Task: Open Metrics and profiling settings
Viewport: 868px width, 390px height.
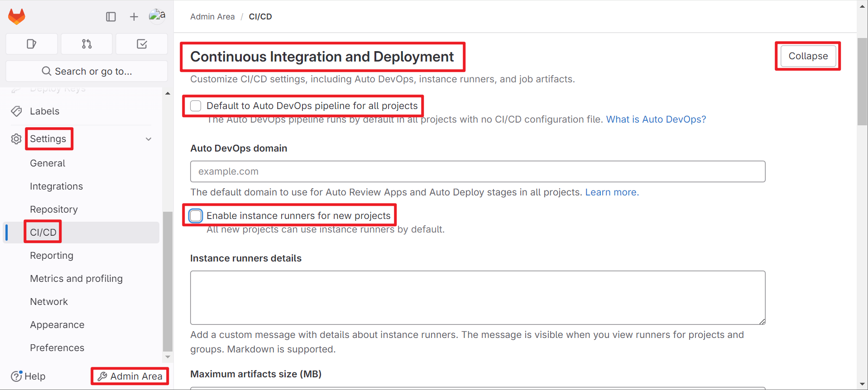Action: (76, 279)
